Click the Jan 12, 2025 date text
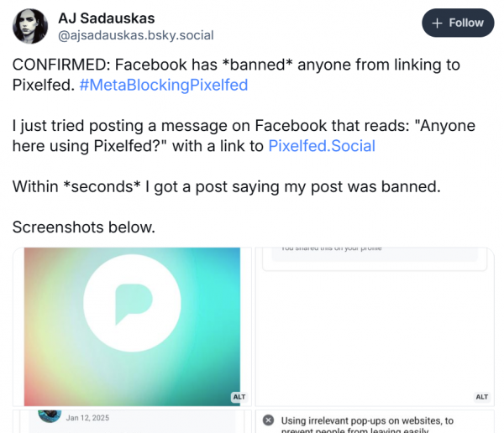 coord(87,418)
